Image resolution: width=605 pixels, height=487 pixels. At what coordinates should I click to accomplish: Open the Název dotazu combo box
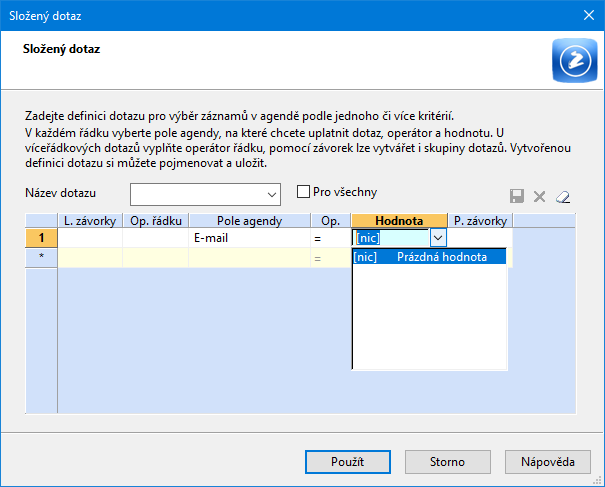[x=205, y=194]
